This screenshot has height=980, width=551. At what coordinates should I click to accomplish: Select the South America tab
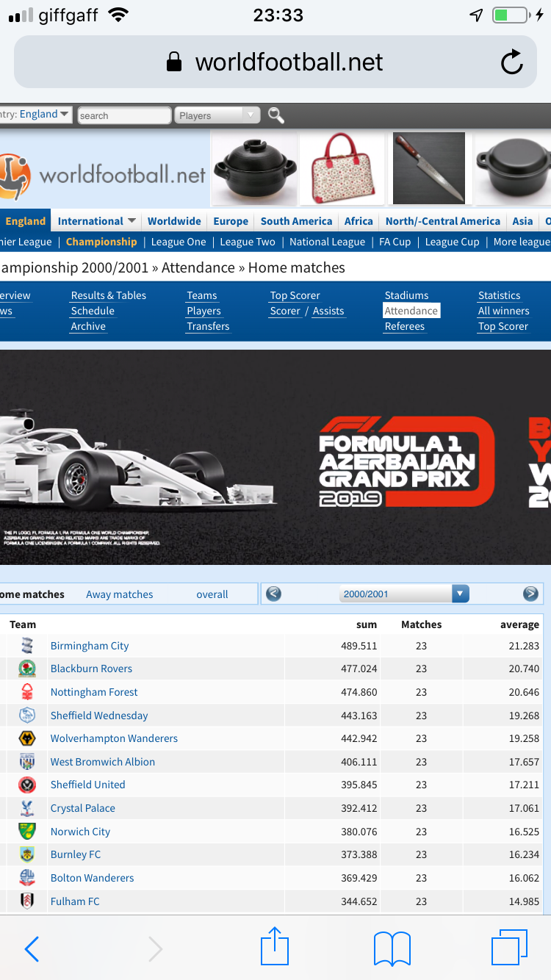(296, 221)
